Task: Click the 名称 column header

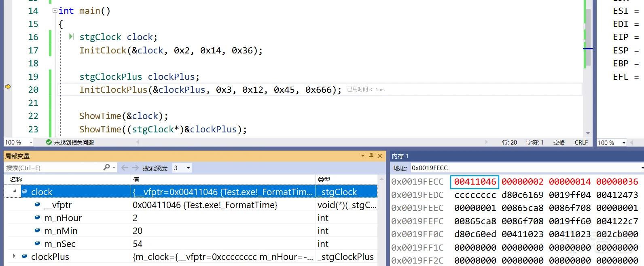Action: (x=16, y=179)
